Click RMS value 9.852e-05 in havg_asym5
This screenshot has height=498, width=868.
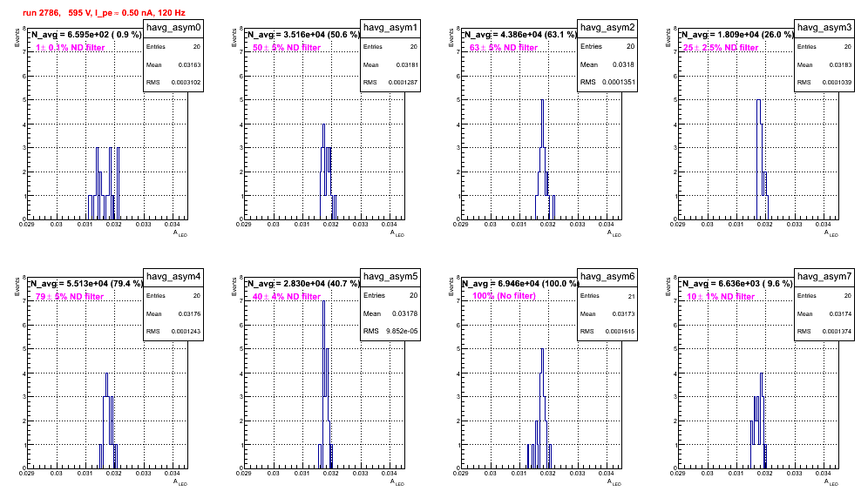pyautogui.click(x=402, y=331)
